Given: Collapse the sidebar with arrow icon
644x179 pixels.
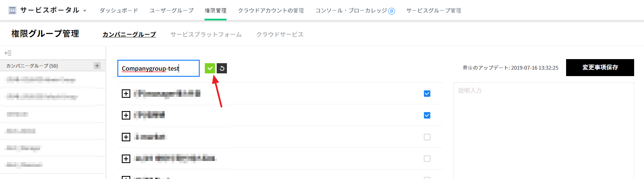Looking at the screenshot, I should (8, 53).
